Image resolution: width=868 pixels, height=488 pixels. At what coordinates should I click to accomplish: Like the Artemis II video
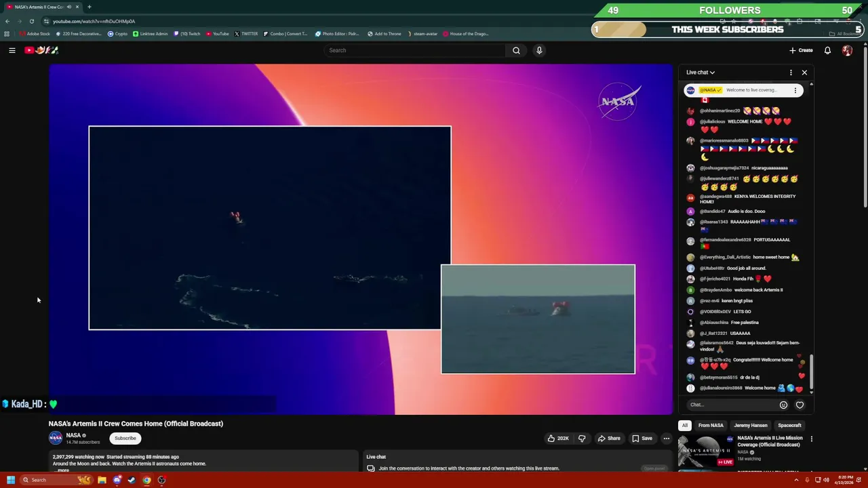coord(558,439)
